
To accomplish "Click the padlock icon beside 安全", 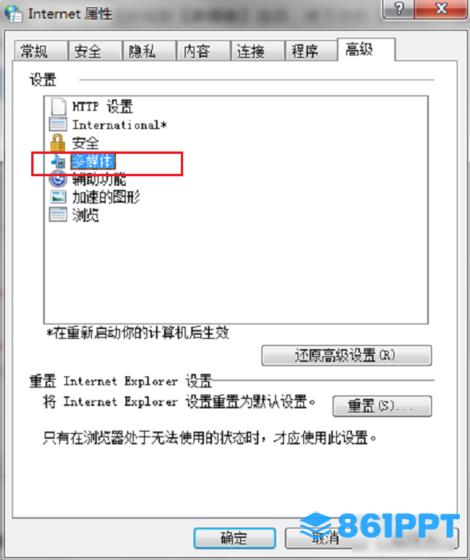I will click(x=58, y=142).
